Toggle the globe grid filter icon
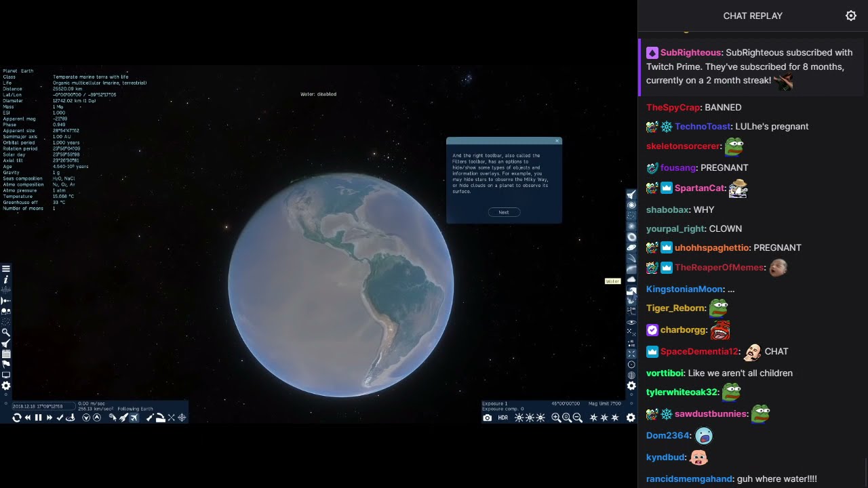Image resolution: width=868 pixels, height=488 pixels. (631, 375)
